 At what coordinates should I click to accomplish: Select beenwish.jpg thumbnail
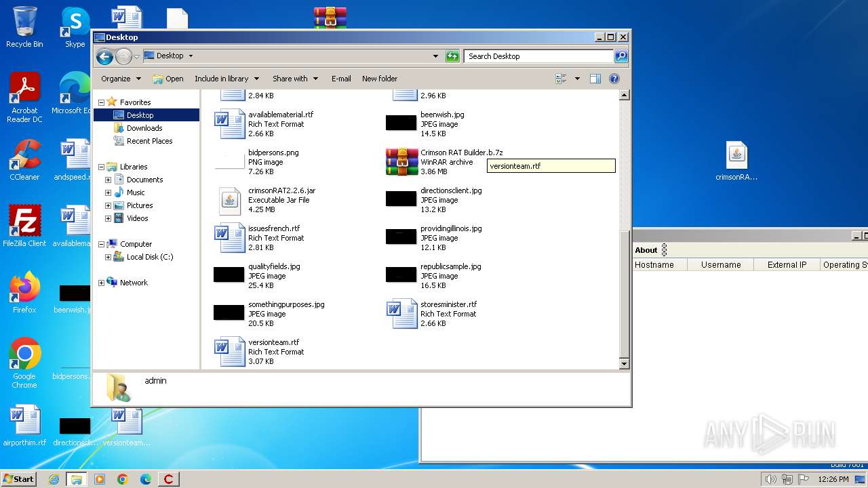(401, 123)
